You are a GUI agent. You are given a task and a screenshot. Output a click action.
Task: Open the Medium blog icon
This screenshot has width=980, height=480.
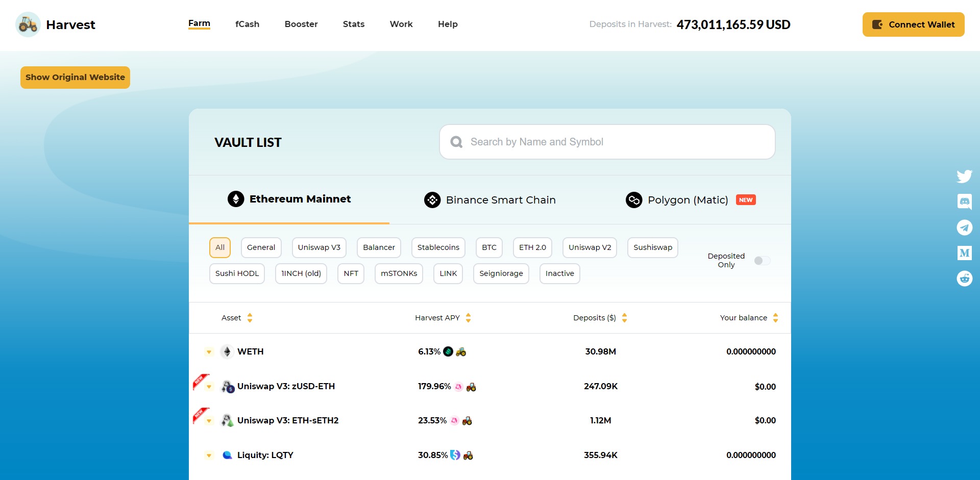(x=964, y=253)
